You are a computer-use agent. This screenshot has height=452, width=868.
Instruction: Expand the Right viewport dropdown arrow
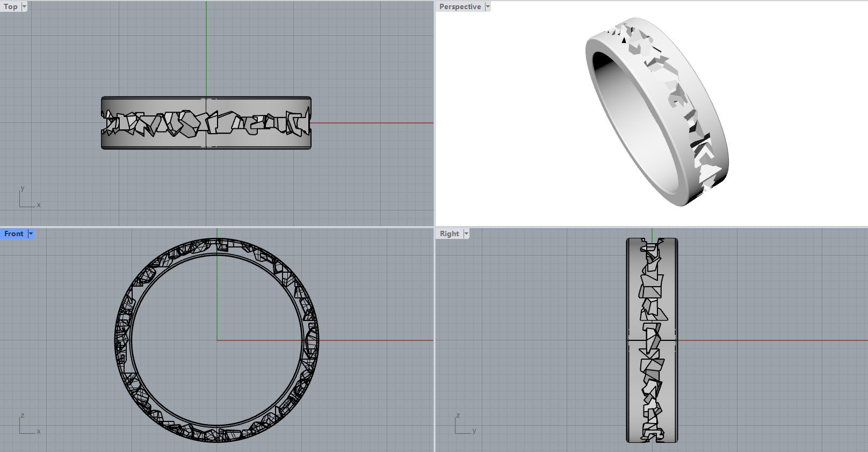pos(466,234)
